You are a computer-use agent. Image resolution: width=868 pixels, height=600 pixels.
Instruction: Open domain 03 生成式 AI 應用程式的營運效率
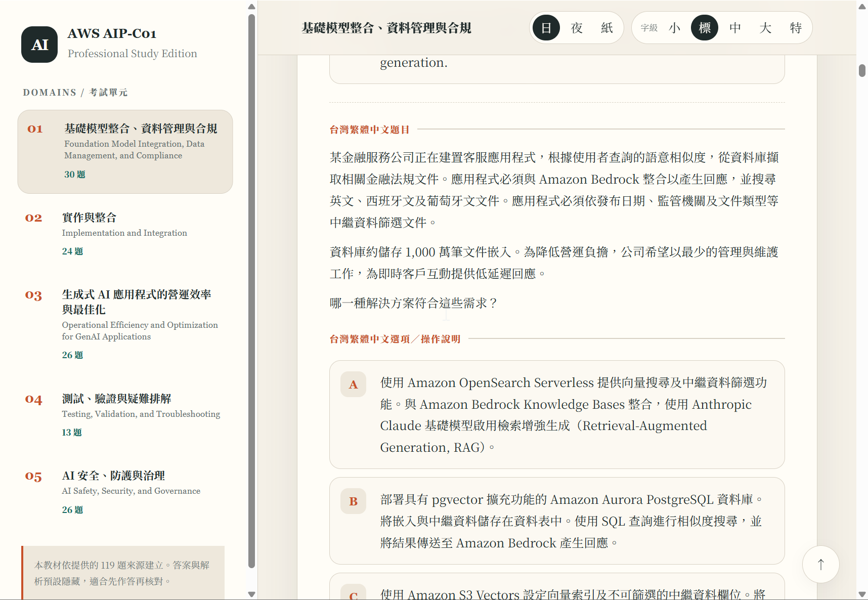[125, 324]
